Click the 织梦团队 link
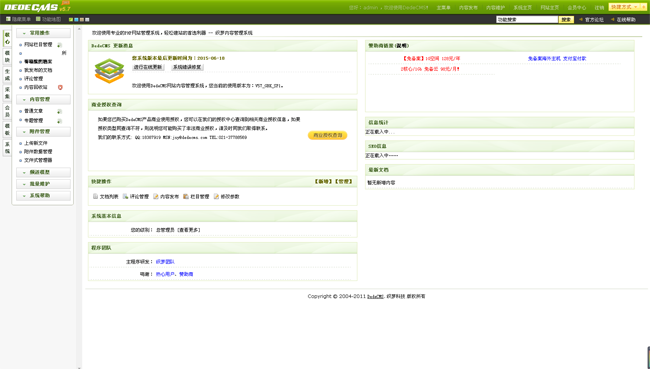Viewport: 650px width, 369px height. [x=165, y=262]
